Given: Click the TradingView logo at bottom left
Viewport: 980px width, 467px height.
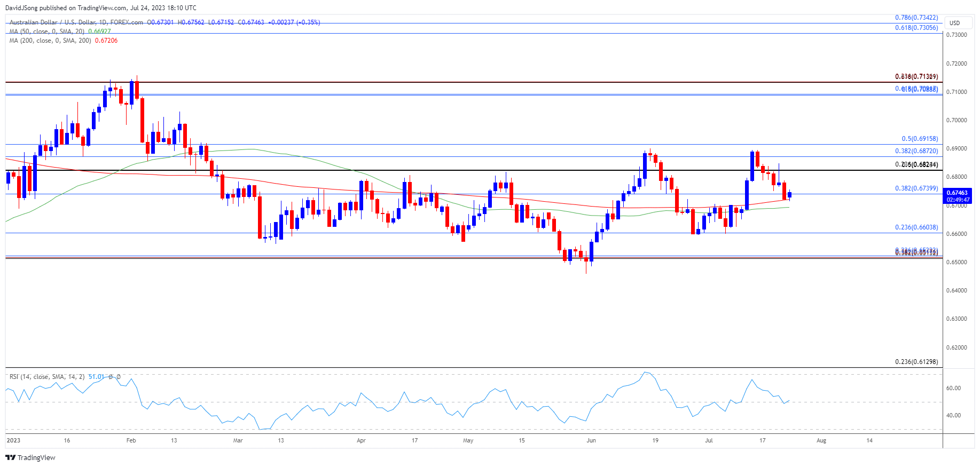Looking at the screenshot, I should [x=30, y=457].
